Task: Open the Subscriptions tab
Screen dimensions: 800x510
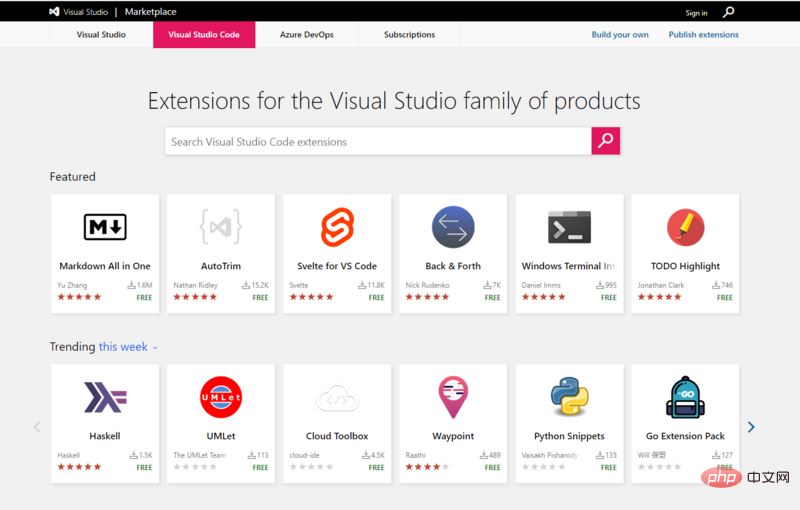Action: tap(410, 35)
